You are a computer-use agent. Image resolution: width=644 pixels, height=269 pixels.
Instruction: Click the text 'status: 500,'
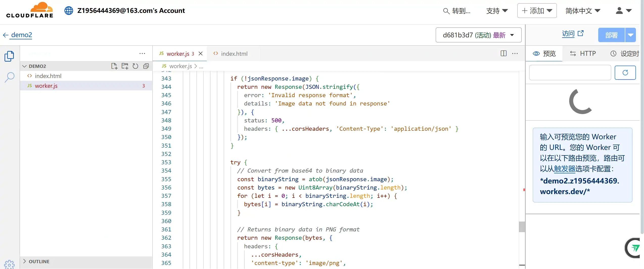[x=264, y=120]
